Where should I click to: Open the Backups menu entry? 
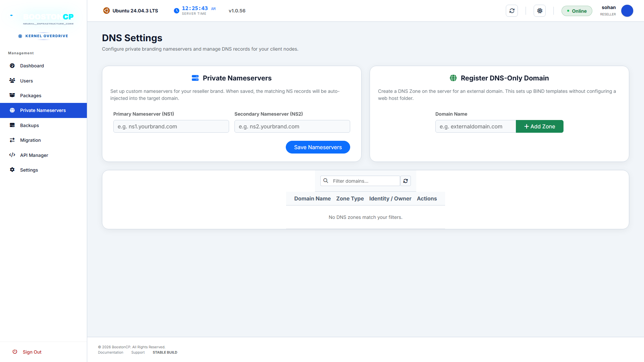(44, 125)
